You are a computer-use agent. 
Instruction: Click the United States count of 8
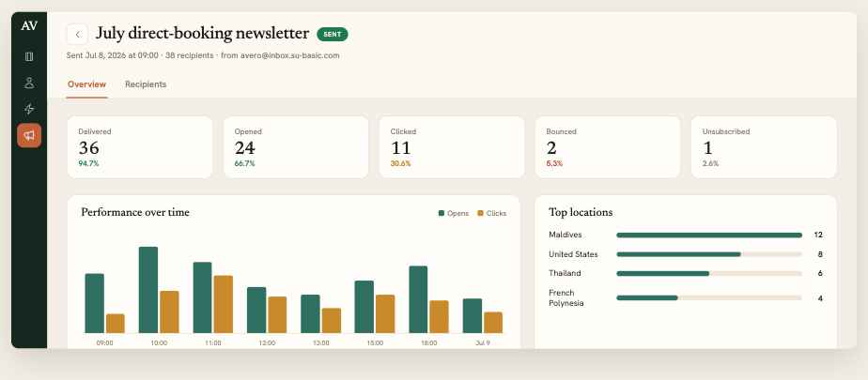[820, 254]
